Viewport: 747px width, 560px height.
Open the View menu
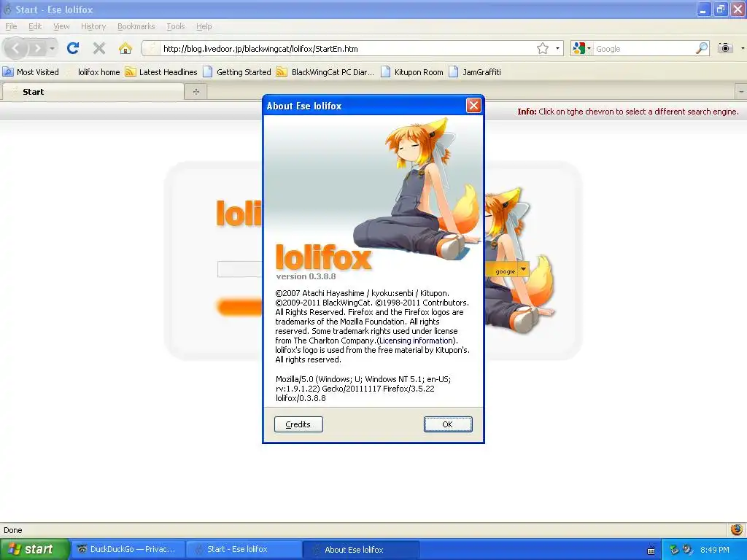[x=61, y=26]
